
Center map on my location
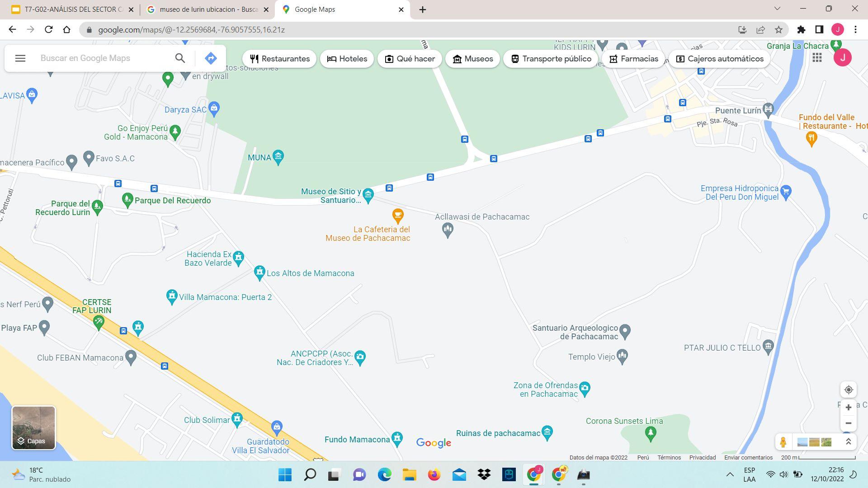click(849, 389)
